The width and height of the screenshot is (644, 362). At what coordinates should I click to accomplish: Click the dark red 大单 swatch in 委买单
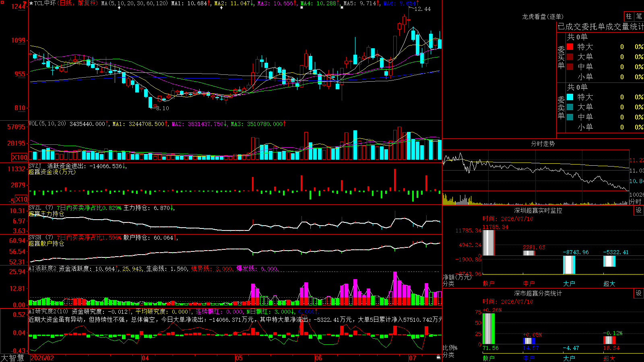[570, 57]
